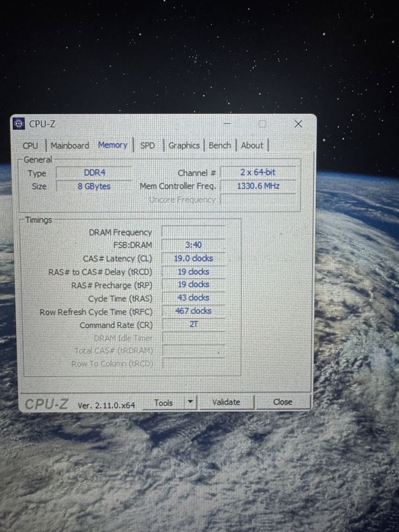The width and height of the screenshot is (399, 532).
Task: Expand the Tools dropdown arrow
Action: click(x=190, y=402)
